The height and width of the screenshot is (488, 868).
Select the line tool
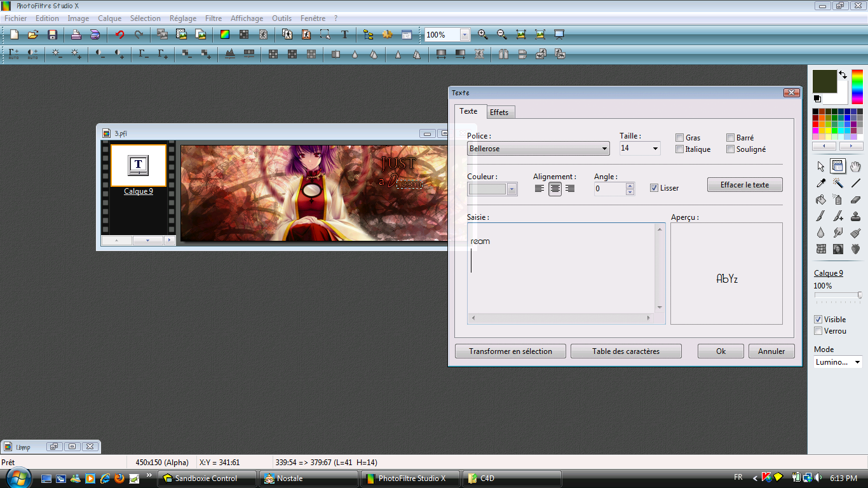point(855,183)
